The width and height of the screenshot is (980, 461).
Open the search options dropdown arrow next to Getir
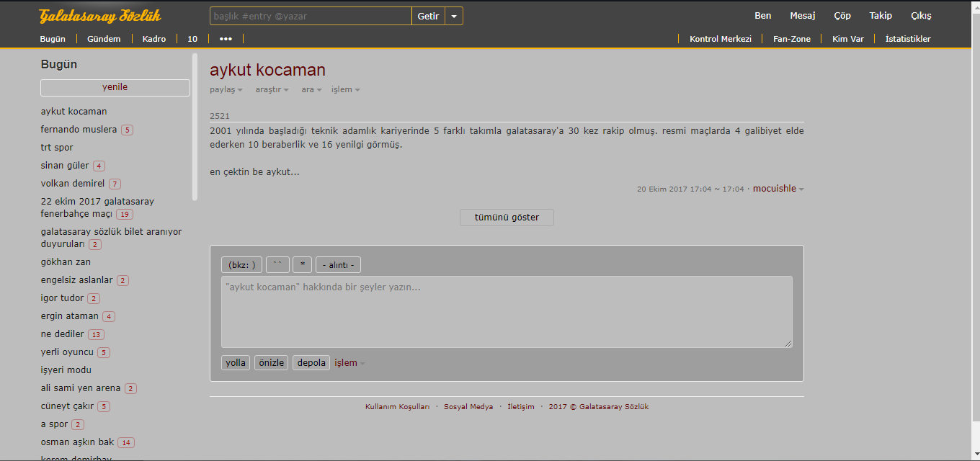coord(454,16)
